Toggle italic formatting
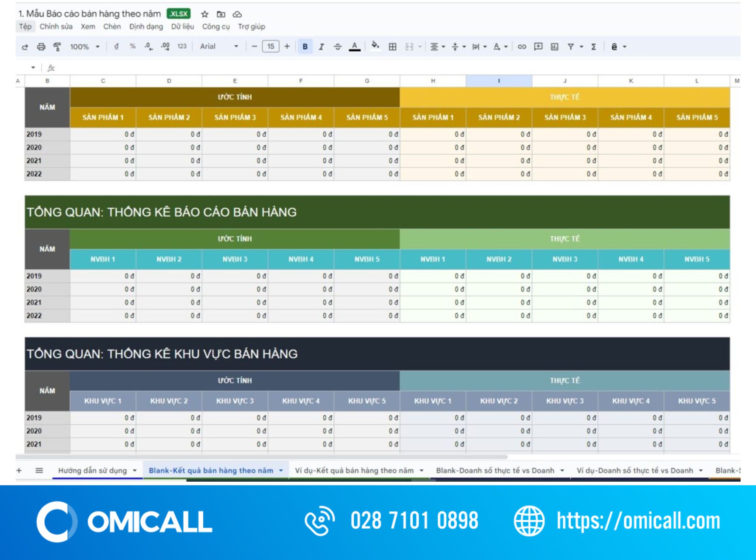 [x=322, y=47]
